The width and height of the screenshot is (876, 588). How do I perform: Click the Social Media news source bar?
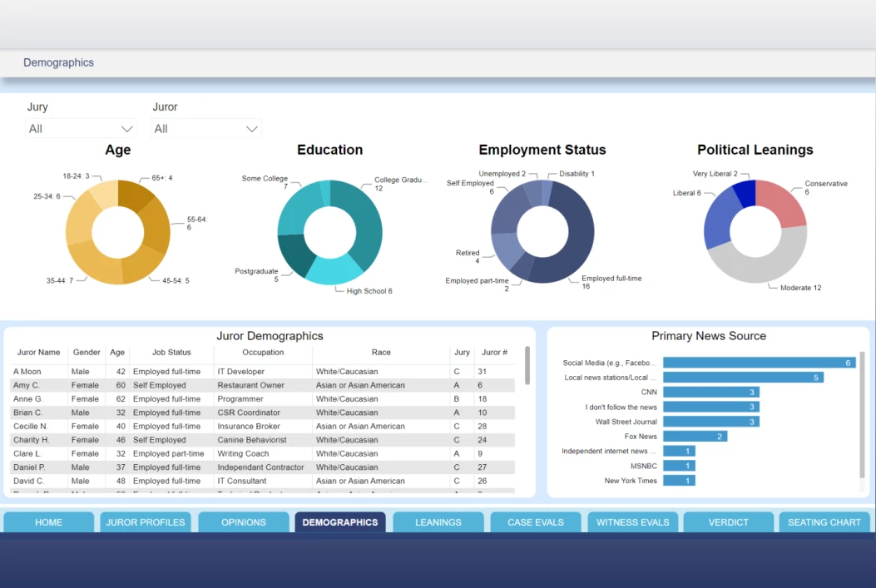tap(758, 363)
